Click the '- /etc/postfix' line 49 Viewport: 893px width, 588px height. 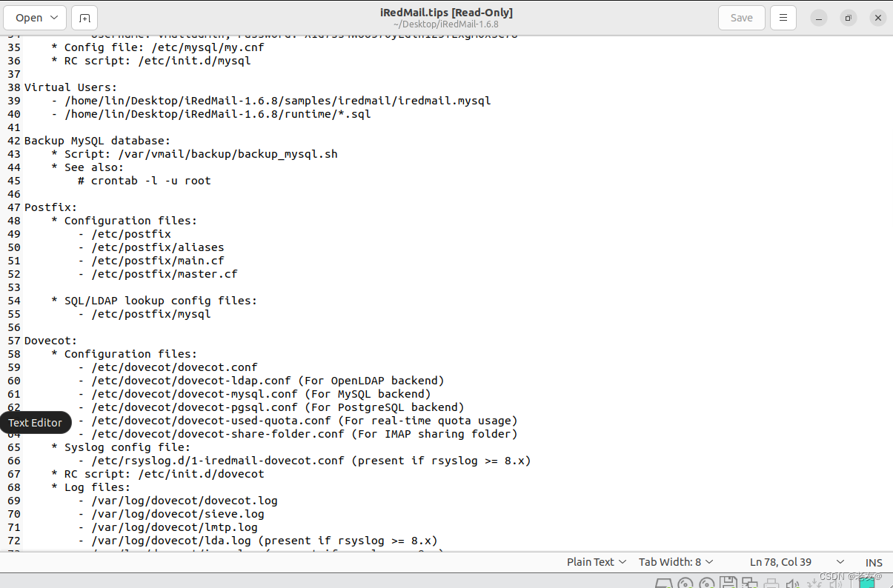[124, 234]
